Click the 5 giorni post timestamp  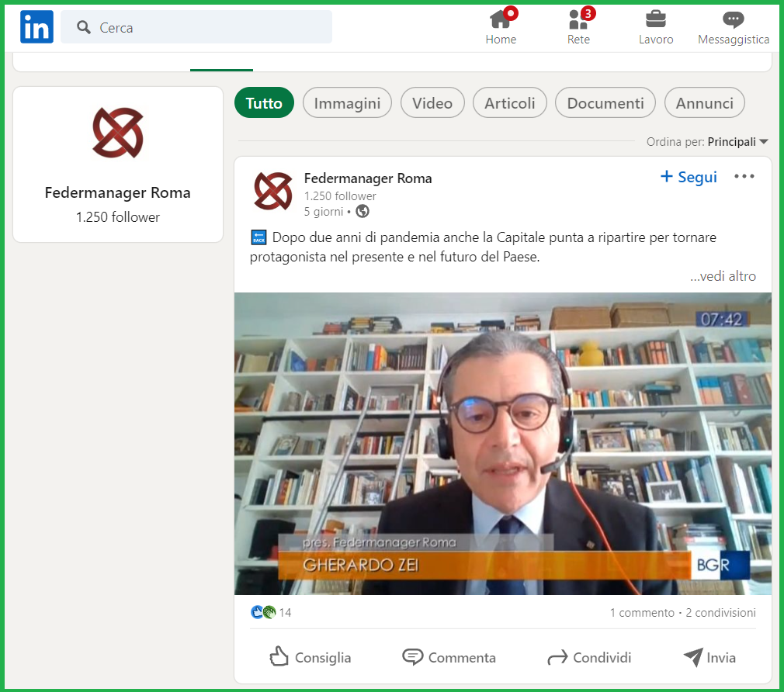324,212
